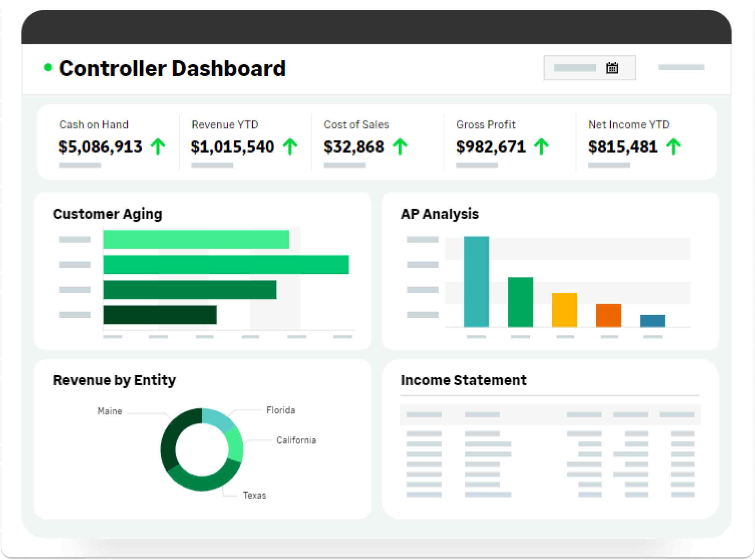The width and height of the screenshot is (755, 560).
Task: Click the Revenue YTD label
Action: pos(225,125)
